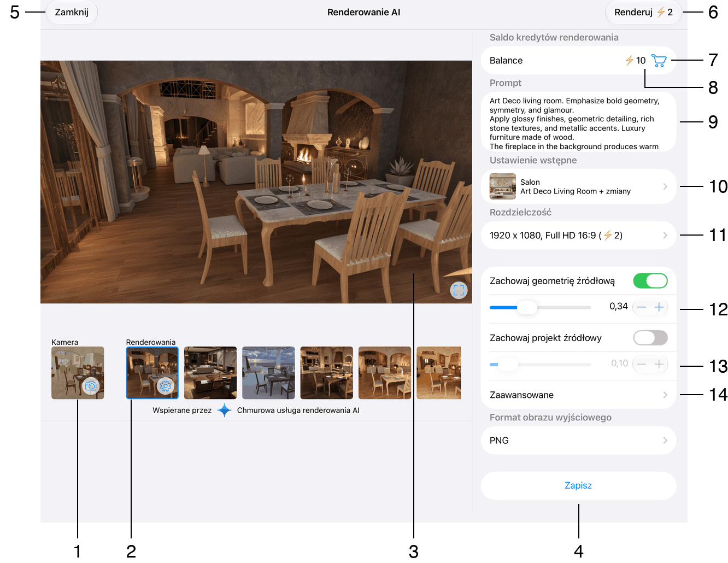Increase geometry value with plus button
The height and width of the screenshot is (563, 728).
659,307
